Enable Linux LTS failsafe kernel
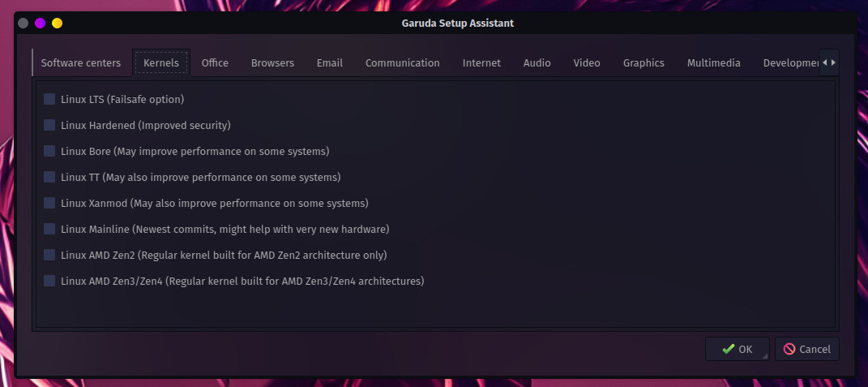Viewport: 868px width, 387px height. tap(49, 99)
